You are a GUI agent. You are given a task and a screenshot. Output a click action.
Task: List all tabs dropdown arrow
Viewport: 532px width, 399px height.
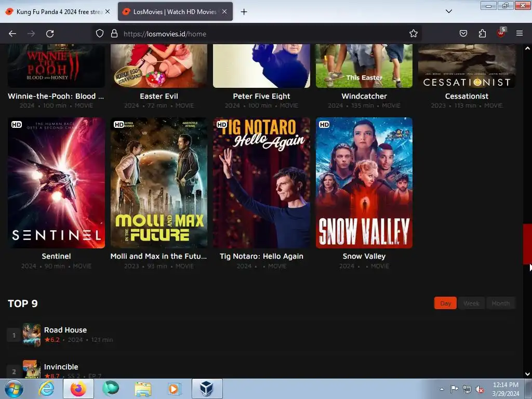click(x=448, y=11)
